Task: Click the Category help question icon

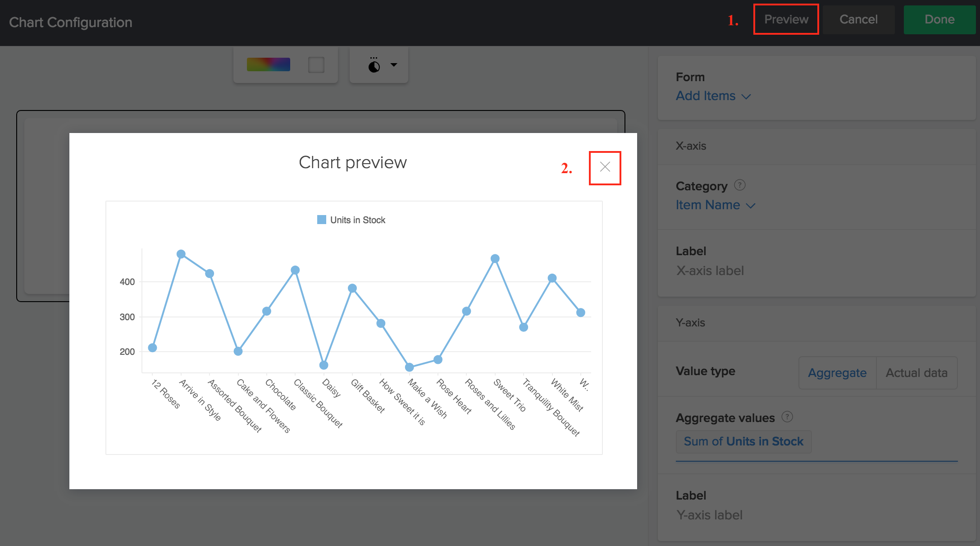Action: pyautogui.click(x=739, y=185)
